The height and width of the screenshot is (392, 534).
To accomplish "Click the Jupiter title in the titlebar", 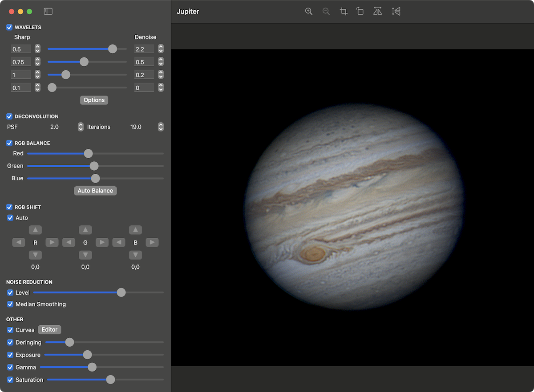I will (188, 11).
